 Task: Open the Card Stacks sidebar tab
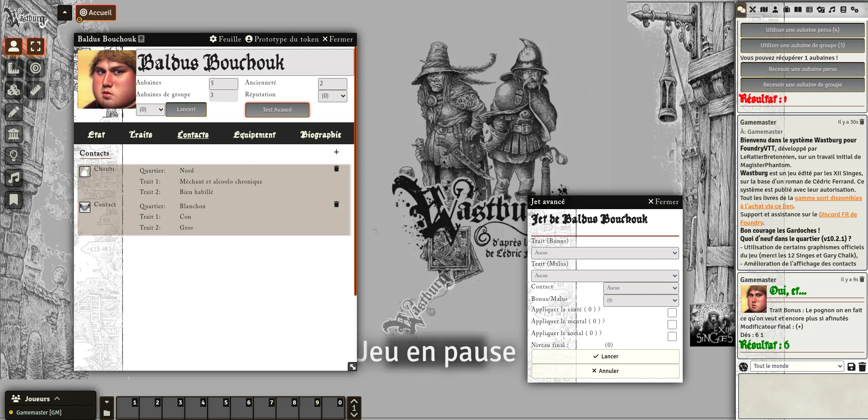[x=821, y=10]
